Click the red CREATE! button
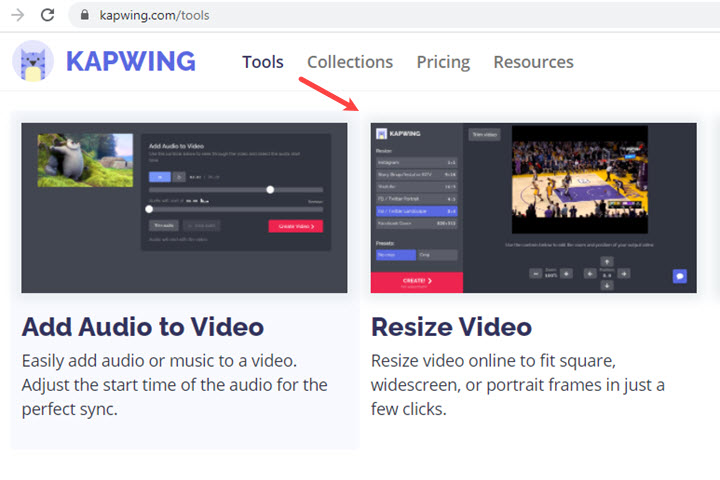The height and width of the screenshot is (480, 720). [x=417, y=282]
